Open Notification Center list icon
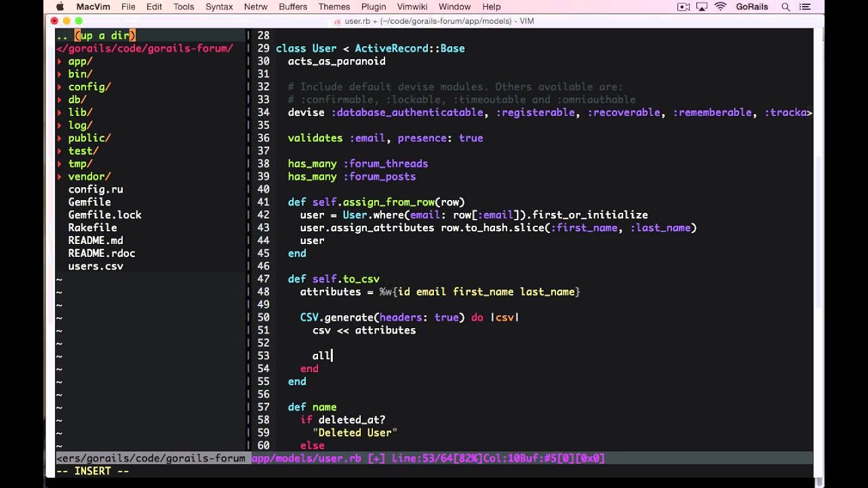Screen dimensions: 868x488 [x=806, y=7]
